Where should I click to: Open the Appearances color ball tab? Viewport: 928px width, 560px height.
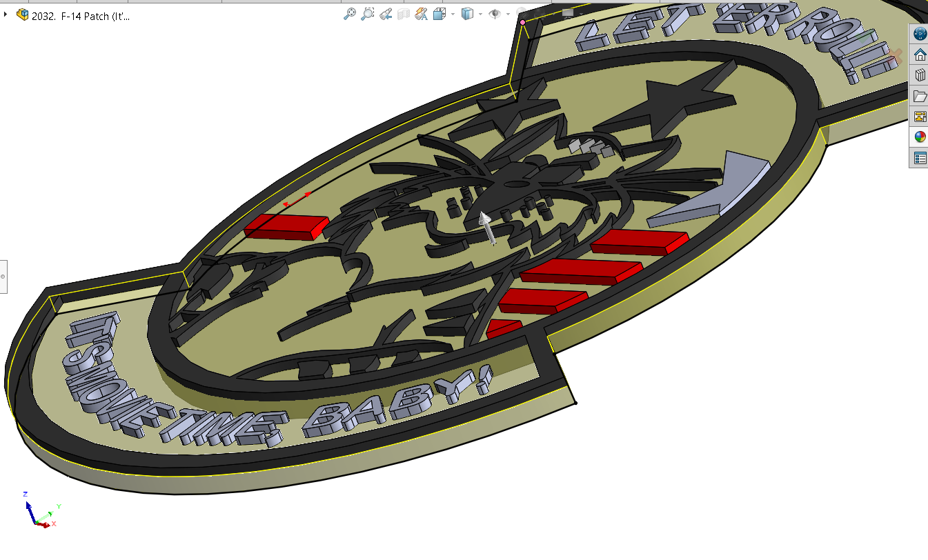tap(920, 137)
